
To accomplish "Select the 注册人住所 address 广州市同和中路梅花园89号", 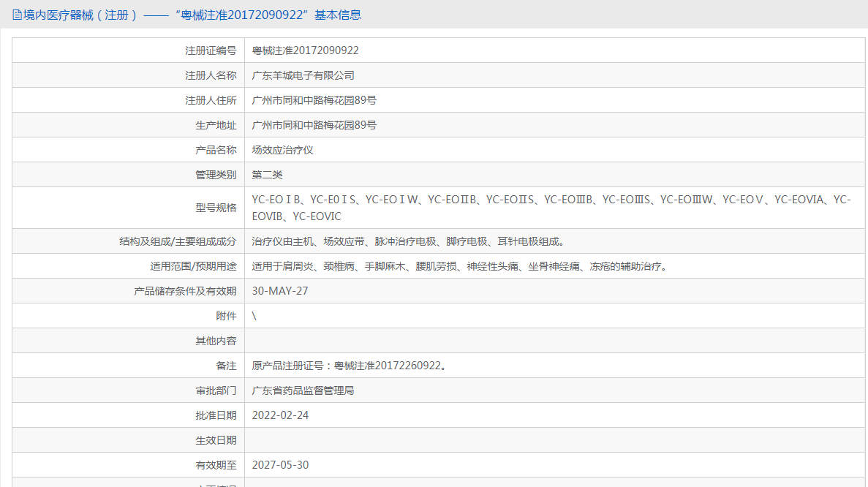I will click(314, 100).
